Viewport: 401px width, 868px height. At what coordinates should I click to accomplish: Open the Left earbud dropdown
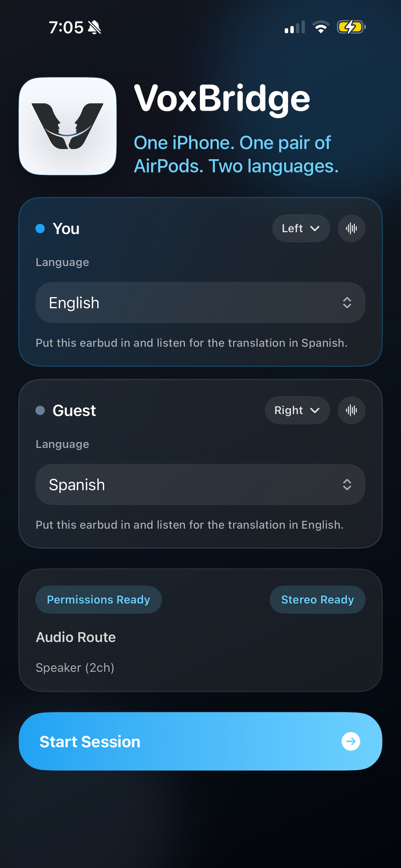point(301,228)
